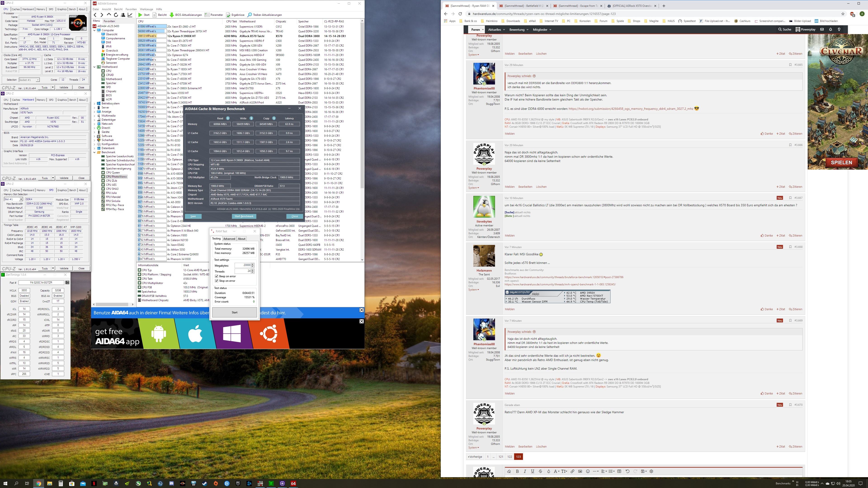Toggle Speicherbus checkbox in Informationsliste
This screenshot has height=488, width=868.
coord(139,292)
